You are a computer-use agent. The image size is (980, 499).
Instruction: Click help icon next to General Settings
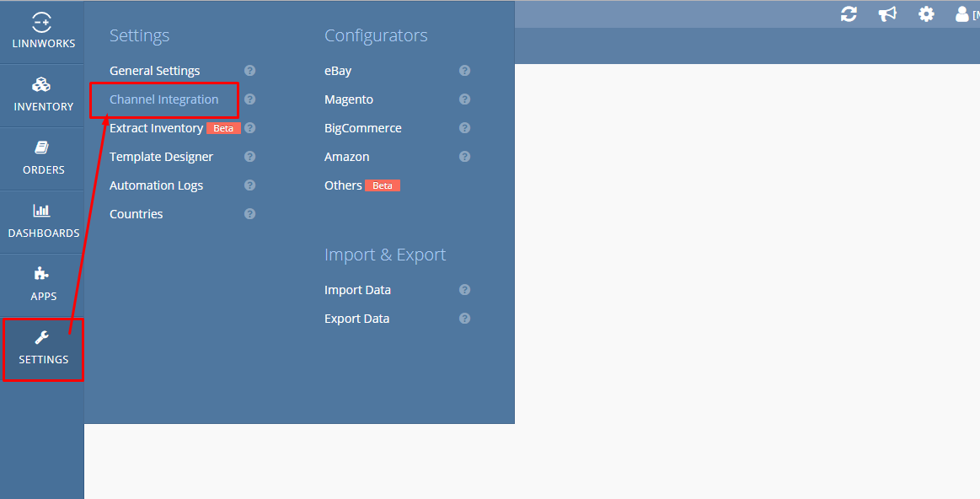(x=250, y=71)
